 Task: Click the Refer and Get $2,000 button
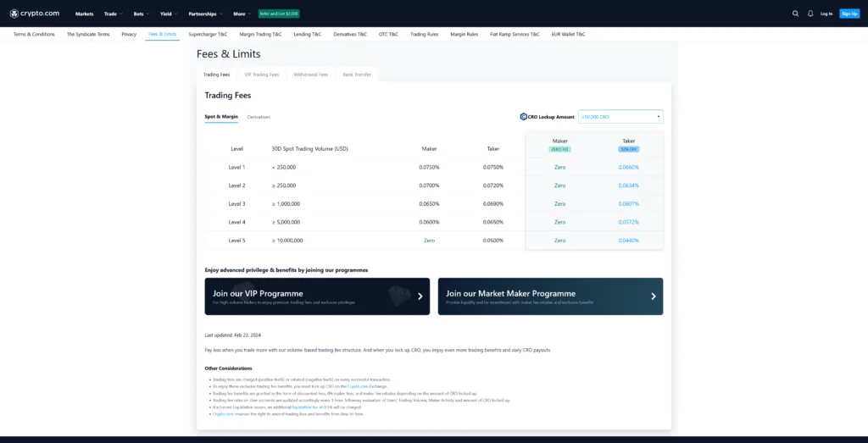pyautogui.click(x=279, y=14)
